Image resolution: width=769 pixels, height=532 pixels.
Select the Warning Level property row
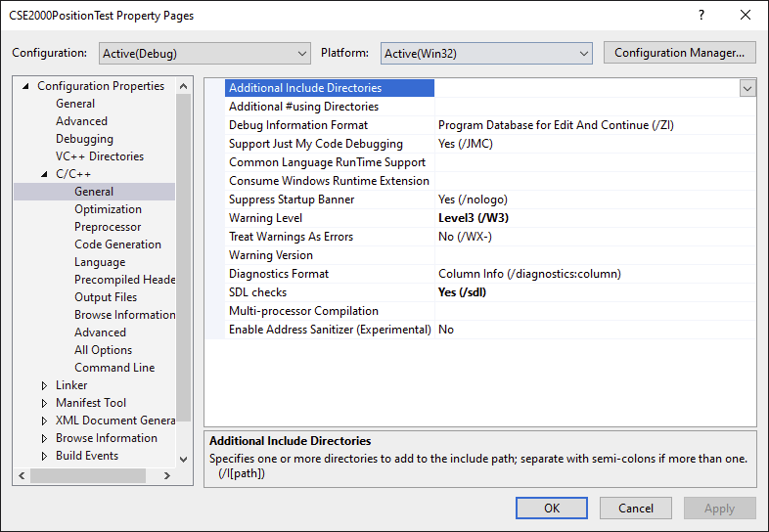(x=265, y=218)
